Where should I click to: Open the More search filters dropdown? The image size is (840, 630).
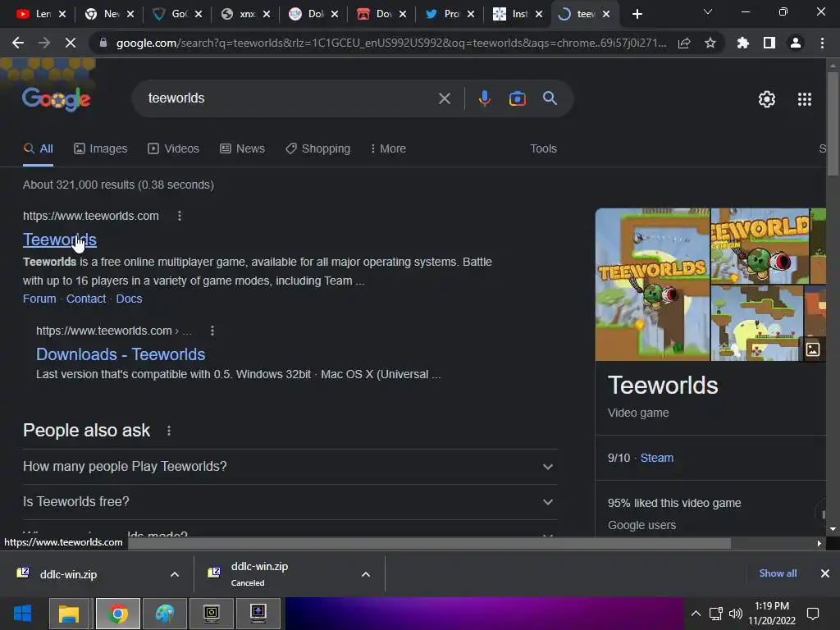388,149
